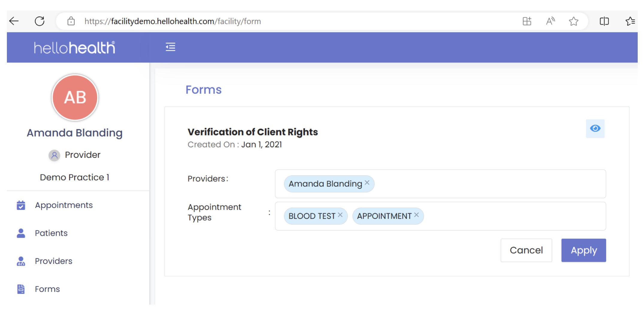Viewport: 644px width, 310px height.
Task: Click the browser back arrow
Action: point(14,21)
